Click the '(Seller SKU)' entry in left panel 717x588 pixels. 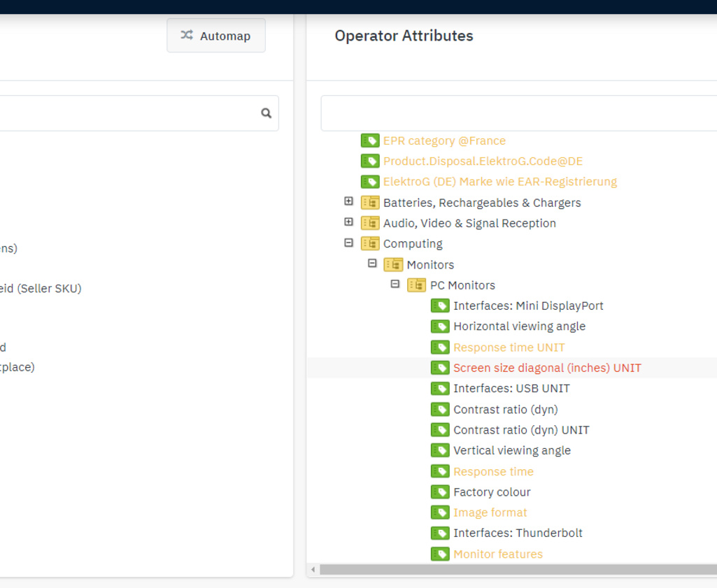point(41,288)
